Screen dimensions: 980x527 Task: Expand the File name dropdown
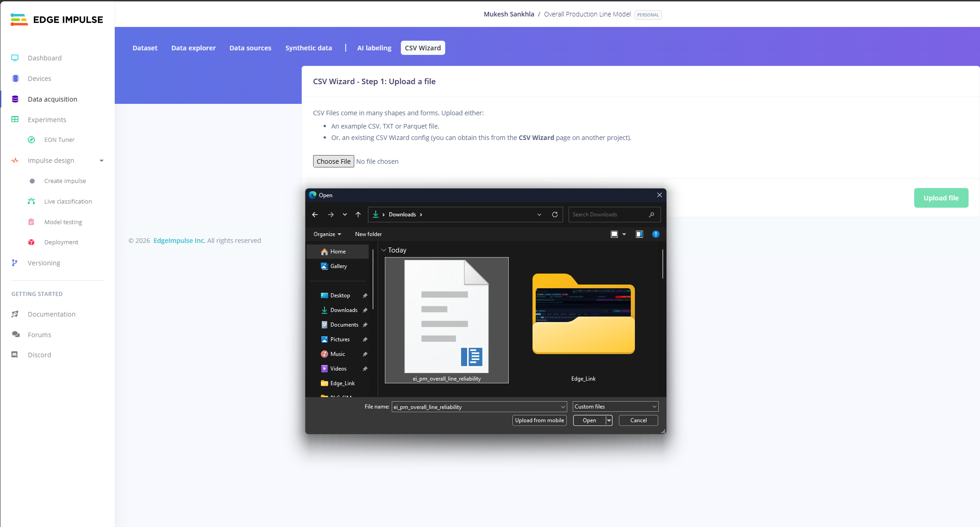tap(563, 407)
